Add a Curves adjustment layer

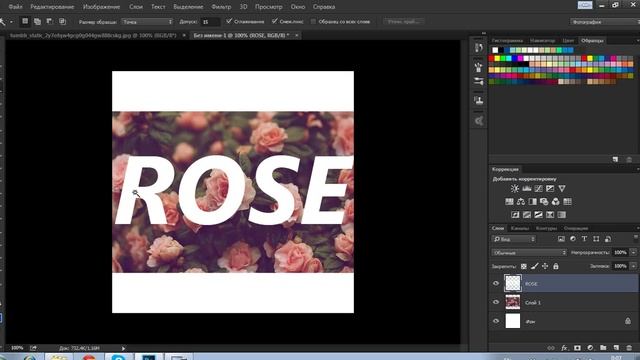click(538, 189)
